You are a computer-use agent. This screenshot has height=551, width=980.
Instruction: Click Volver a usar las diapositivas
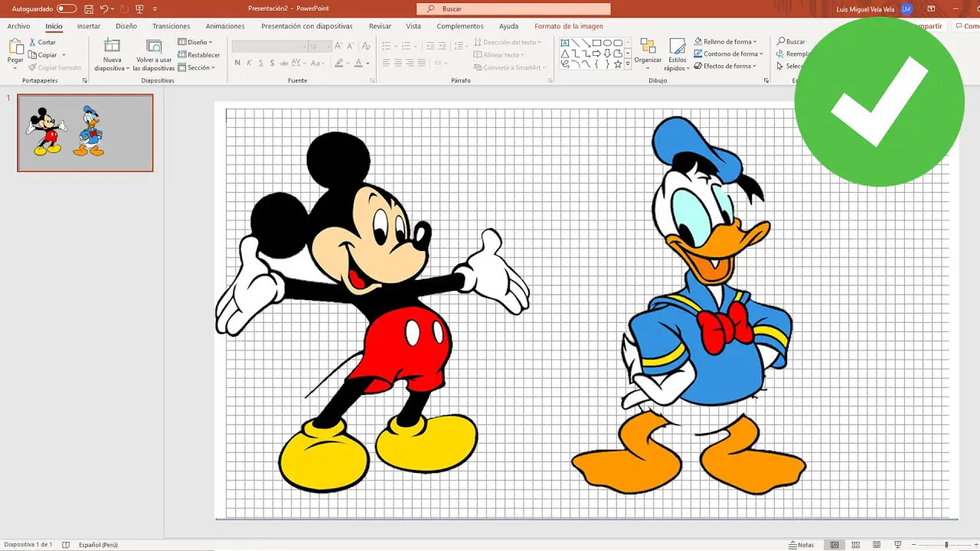pos(154,55)
